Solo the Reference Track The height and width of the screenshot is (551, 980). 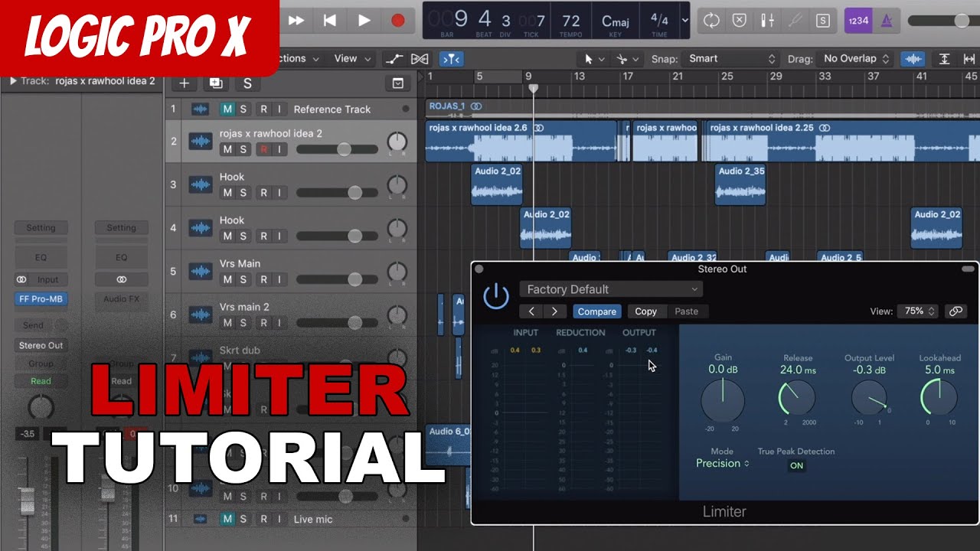pyautogui.click(x=243, y=109)
